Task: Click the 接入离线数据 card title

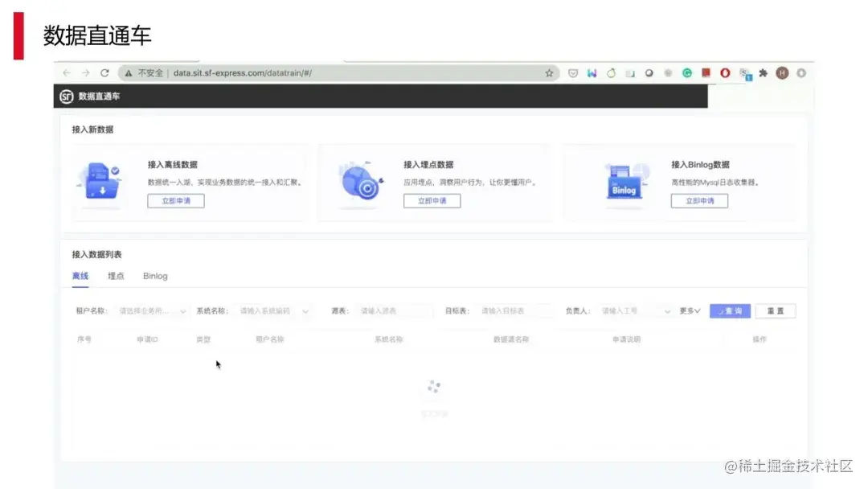Action: (x=173, y=165)
